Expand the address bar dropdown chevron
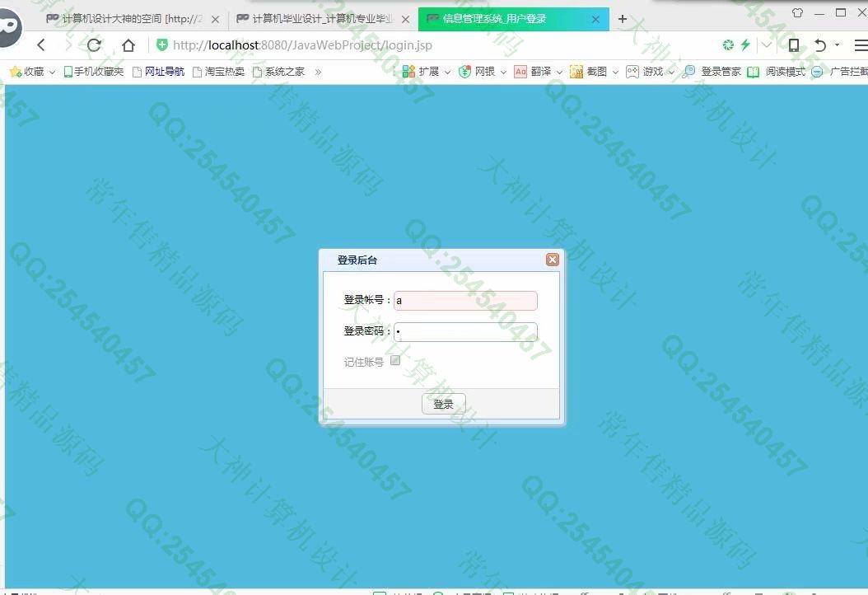This screenshot has width=868, height=595. 766,45
